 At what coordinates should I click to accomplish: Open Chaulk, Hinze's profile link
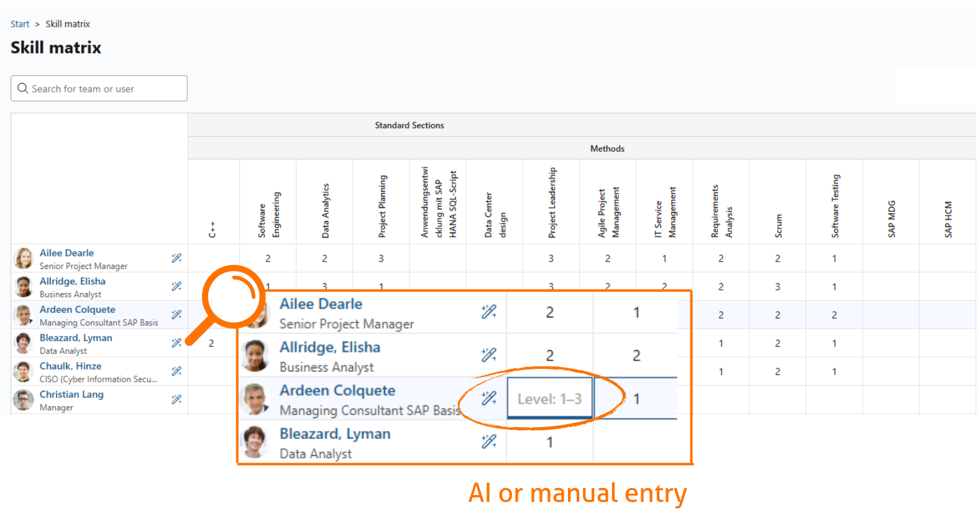coord(70,366)
